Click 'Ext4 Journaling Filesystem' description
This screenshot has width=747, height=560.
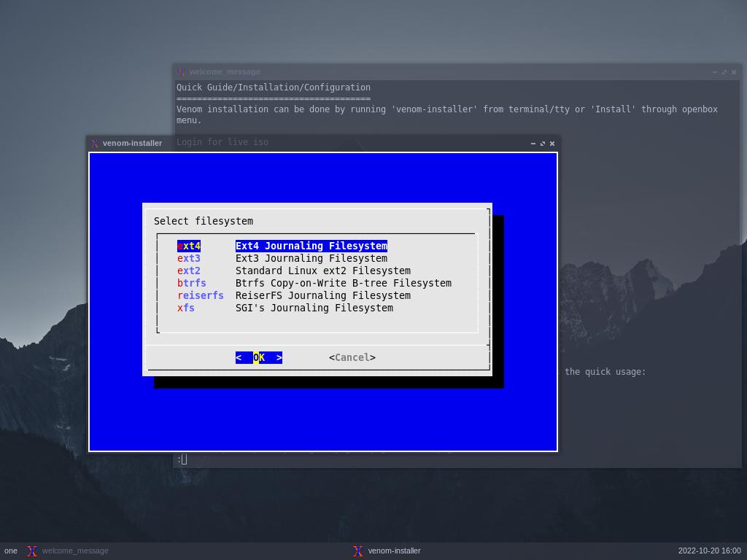point(311,246)
